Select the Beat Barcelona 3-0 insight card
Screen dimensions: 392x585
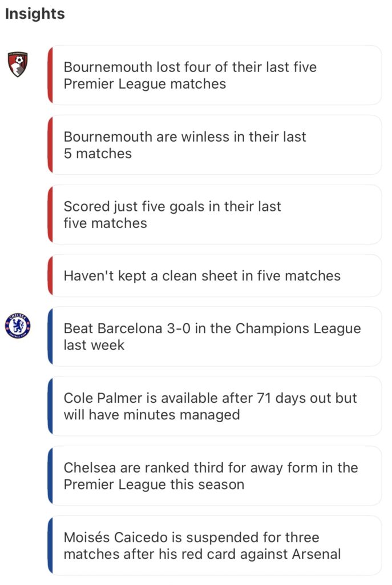215,336
